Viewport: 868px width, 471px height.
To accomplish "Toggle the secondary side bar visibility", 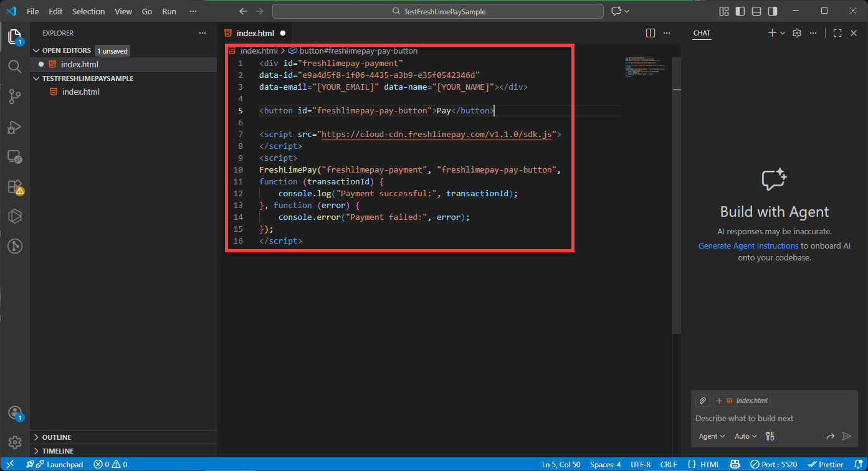I will [x=773, y=11].
